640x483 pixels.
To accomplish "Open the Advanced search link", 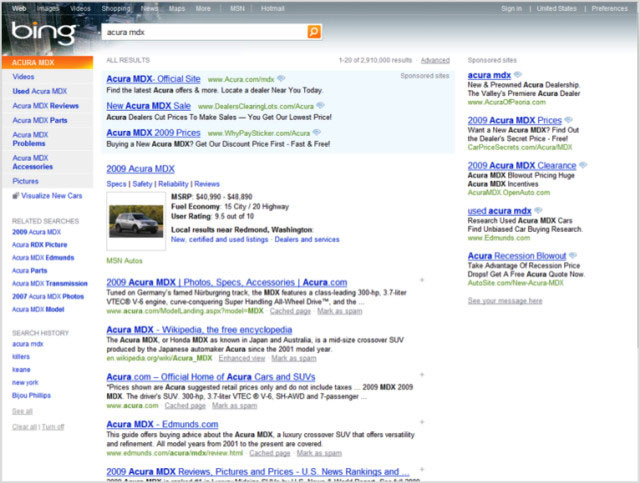I will (x=435, y=60).
